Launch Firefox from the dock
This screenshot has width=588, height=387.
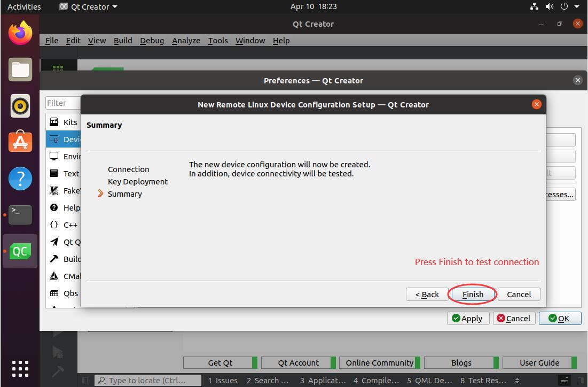(x=20, y=33)
